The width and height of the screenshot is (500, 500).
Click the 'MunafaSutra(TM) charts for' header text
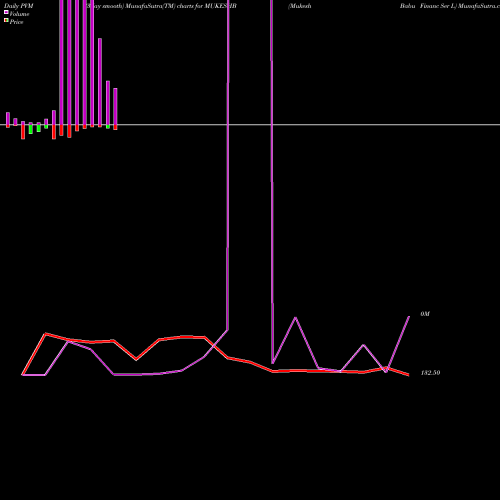(x=164, y=6)
